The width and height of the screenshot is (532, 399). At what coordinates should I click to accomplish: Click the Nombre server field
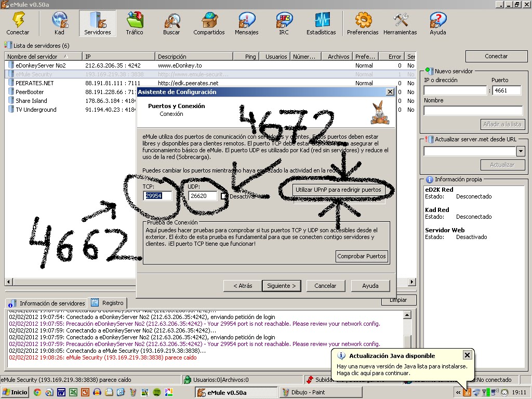[473, 111]
